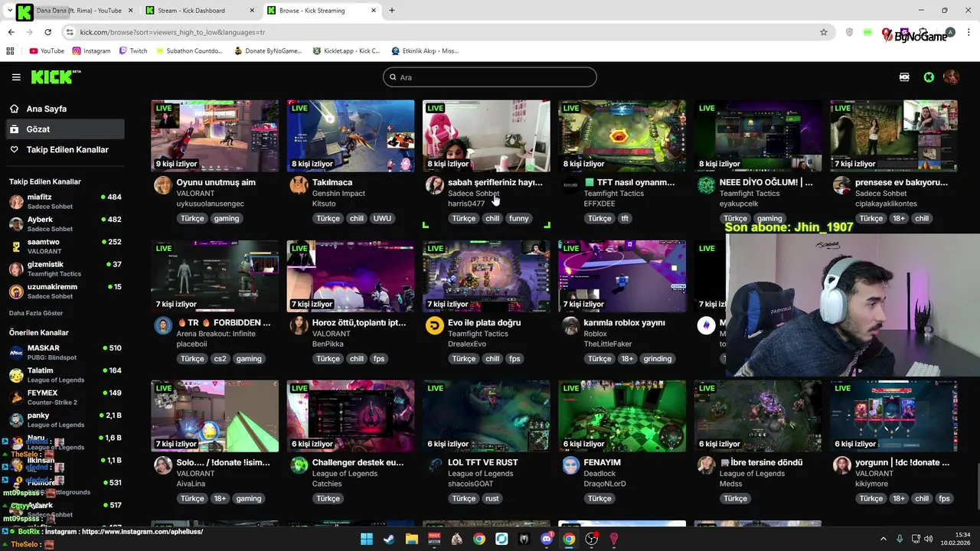980x551 pixels.
Task: Click the 'funny' tag under harris0477
Action: [519, 218]
